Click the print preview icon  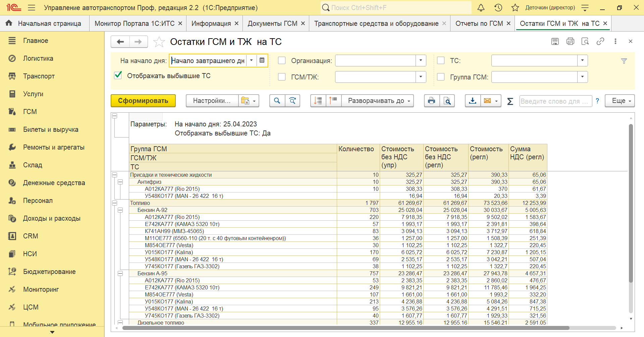point(447,101)
